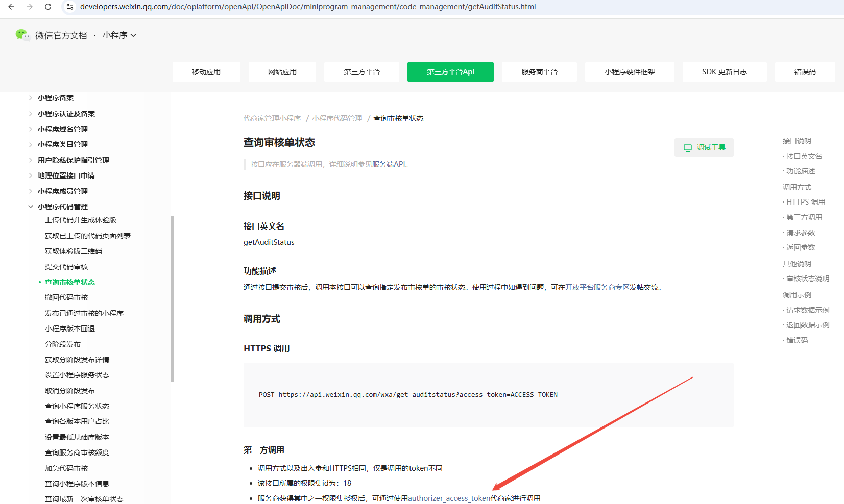Go to 代商家管理小程序 breadcrumb

(x=272, y=118)
